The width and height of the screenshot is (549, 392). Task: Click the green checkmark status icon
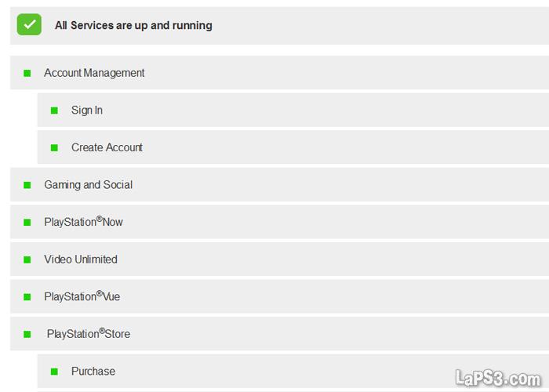tap(29, 25)
